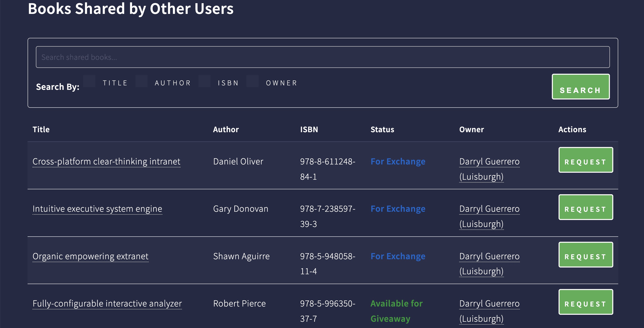Open Organic empowering extranet book link

[91, 256]
